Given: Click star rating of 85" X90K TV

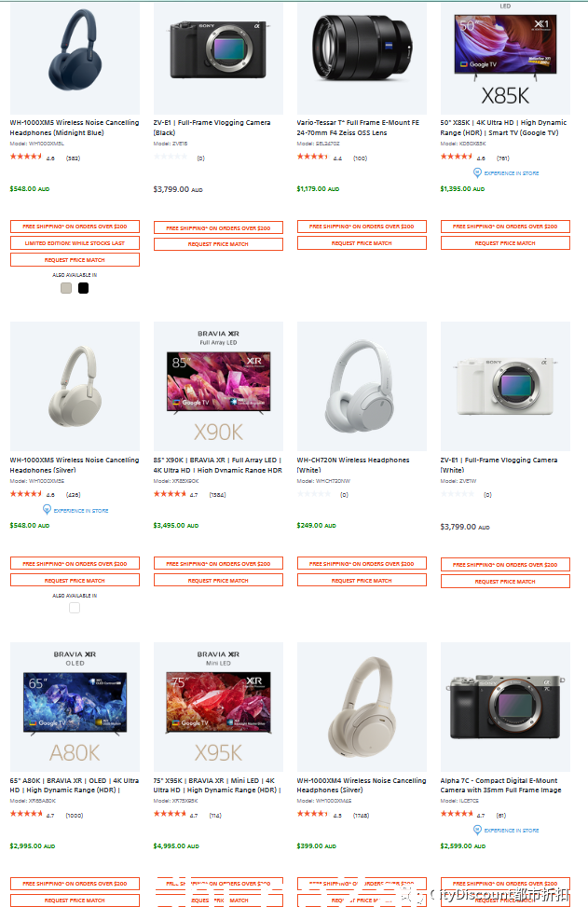Looking at the screenshot, I should (x=170, y=494).
